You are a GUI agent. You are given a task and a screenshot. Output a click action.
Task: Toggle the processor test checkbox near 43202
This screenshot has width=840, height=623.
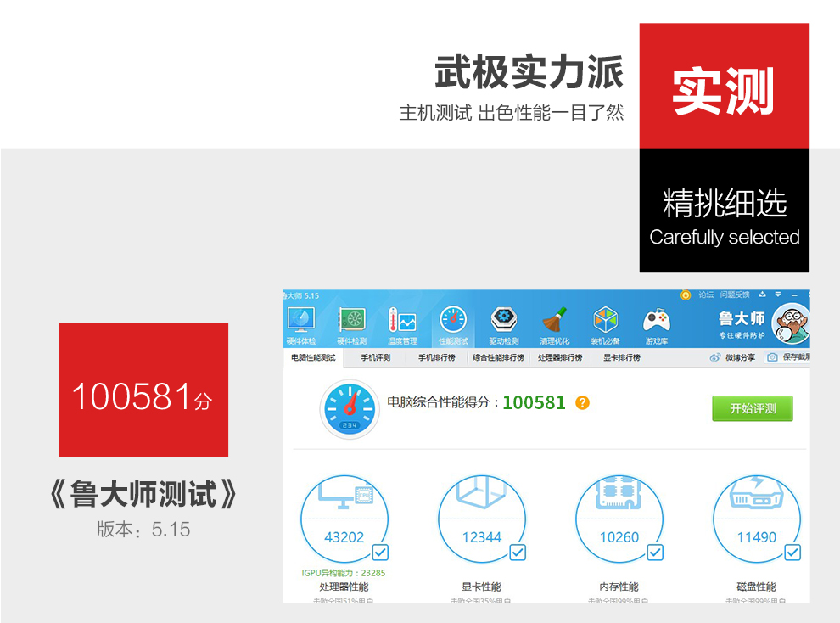380,553
